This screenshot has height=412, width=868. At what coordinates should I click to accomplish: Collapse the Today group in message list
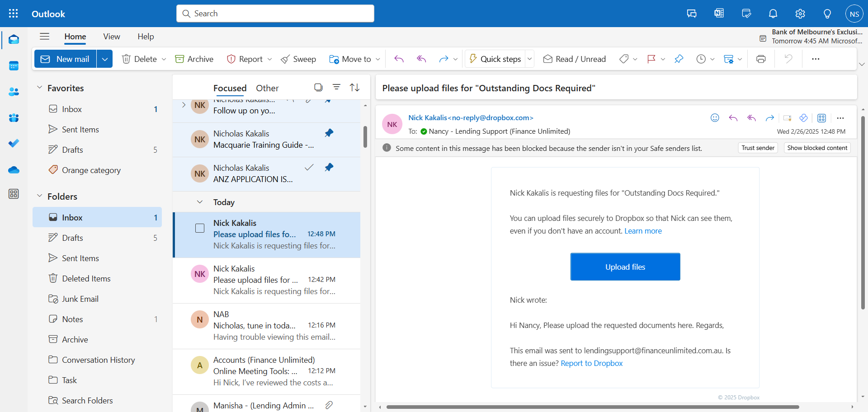pos(200,202)
